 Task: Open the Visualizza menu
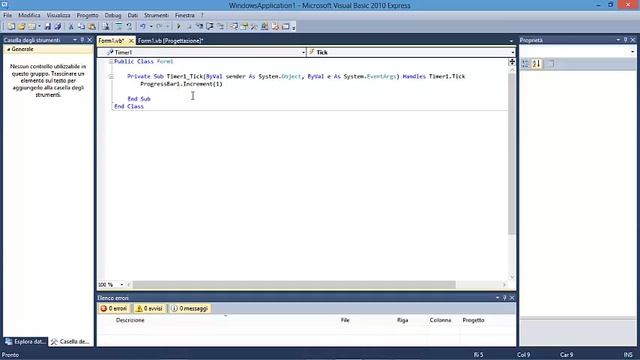(58, 15)
